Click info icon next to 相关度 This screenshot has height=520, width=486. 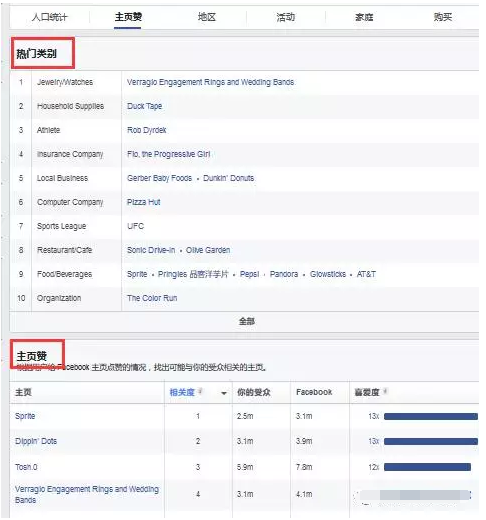pyautogui.click(x=200, y=391)
